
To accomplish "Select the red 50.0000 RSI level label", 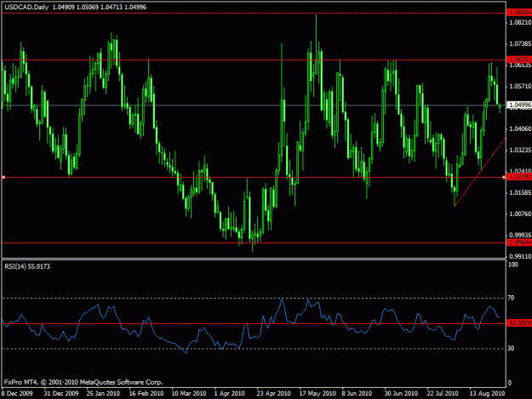I will 519,323.
